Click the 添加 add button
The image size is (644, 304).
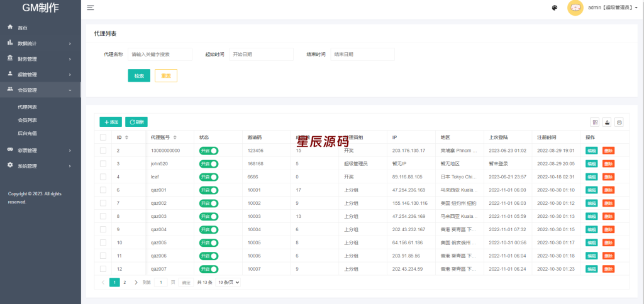click(111, 122)
